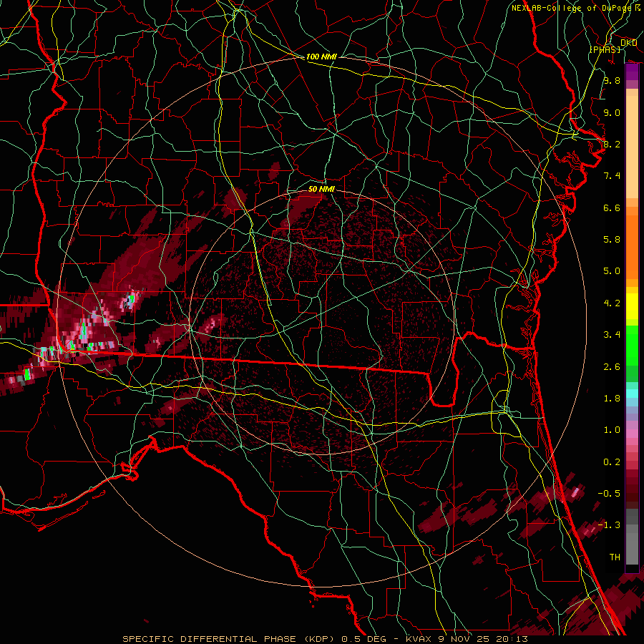Click the 3.4 value on the scale

click(612, 335)
